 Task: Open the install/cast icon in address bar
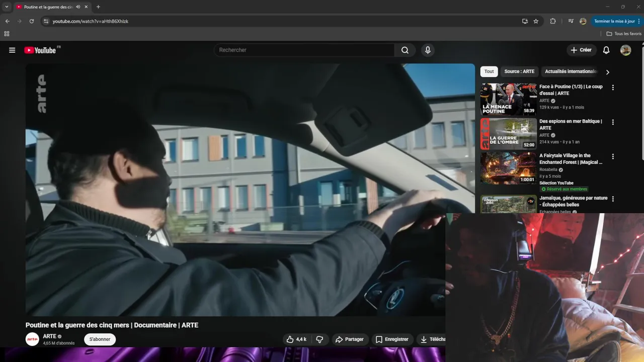(525, 21)
